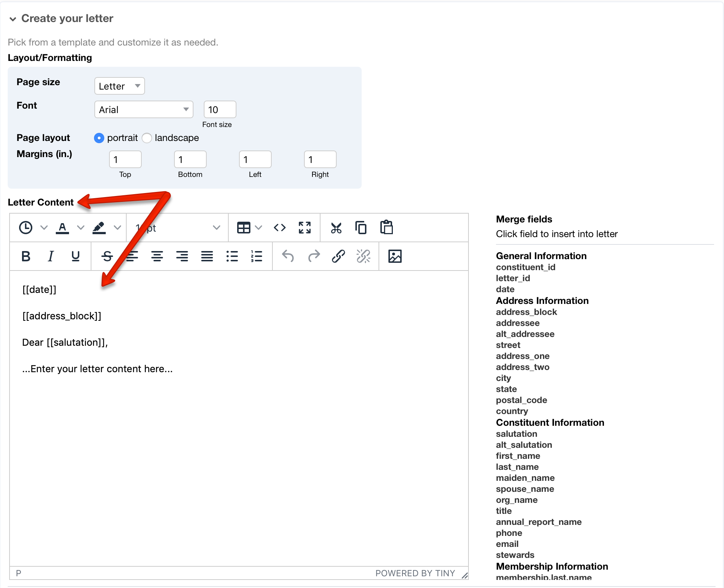The width and height of the screenshot is (724, 588).
Task: Expand the table insert menu
Action: pos(258,228)
